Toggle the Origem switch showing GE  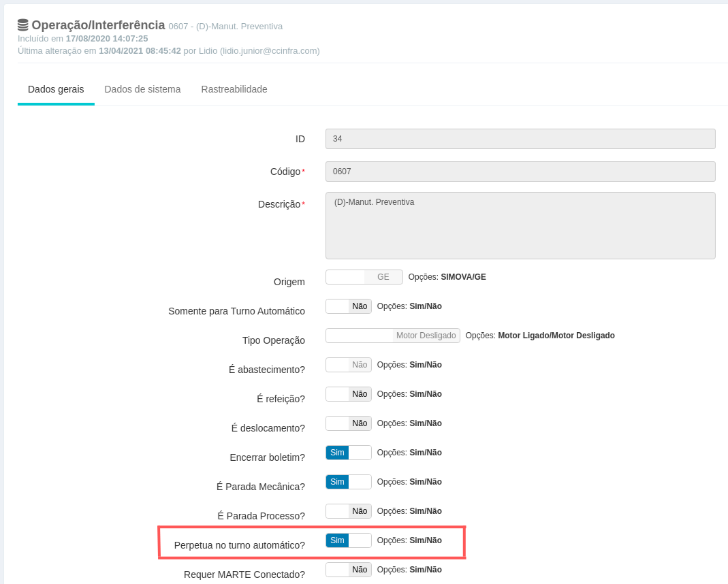[x=364, y=277]
